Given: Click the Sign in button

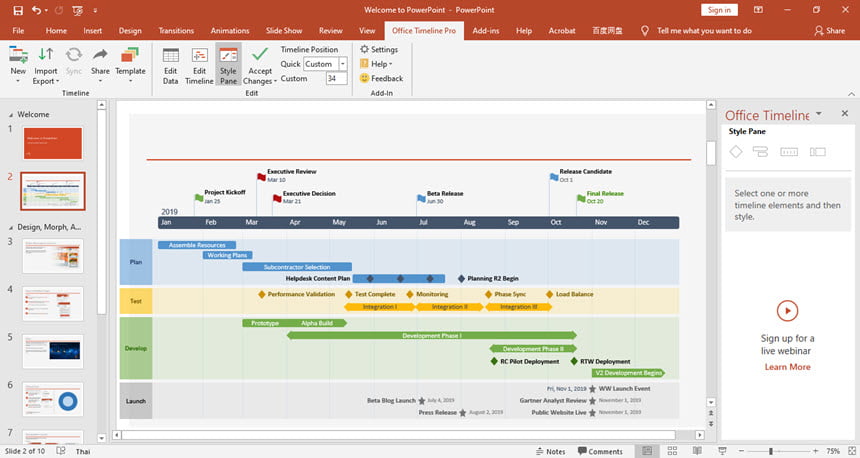Looking at the screenshot, I should click(x=719, y=10).
